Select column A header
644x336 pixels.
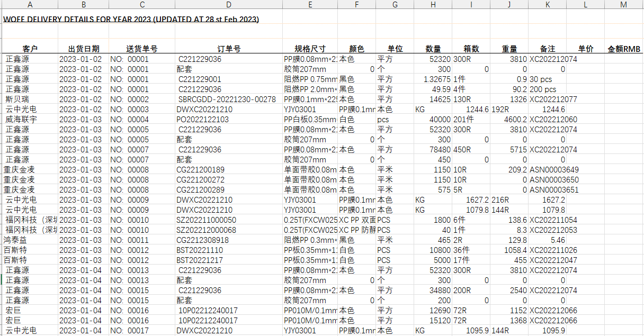tap(30, 5)
